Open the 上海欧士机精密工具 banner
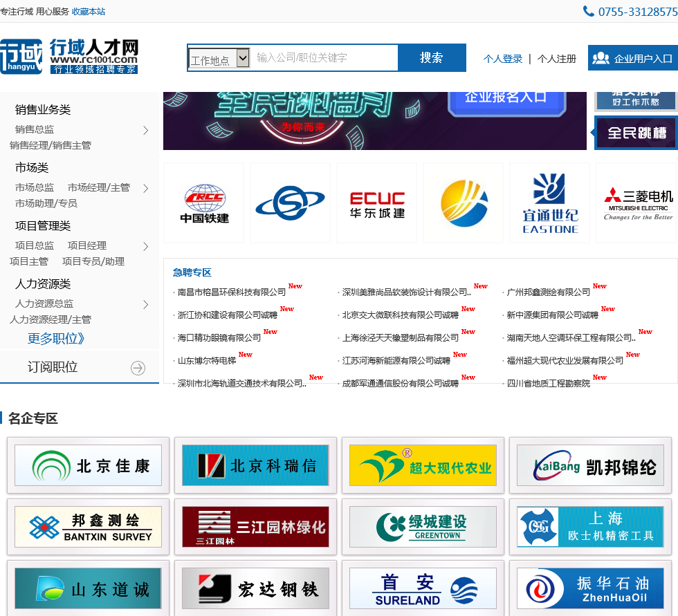 point(590,527)
